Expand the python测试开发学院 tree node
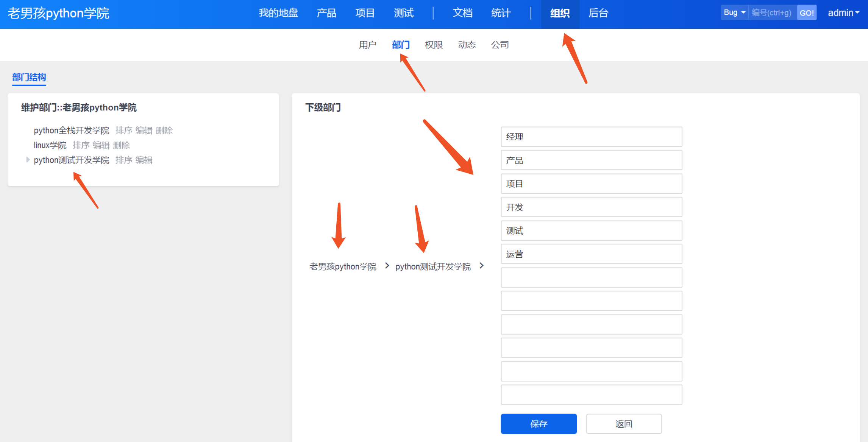 (28, 160)
